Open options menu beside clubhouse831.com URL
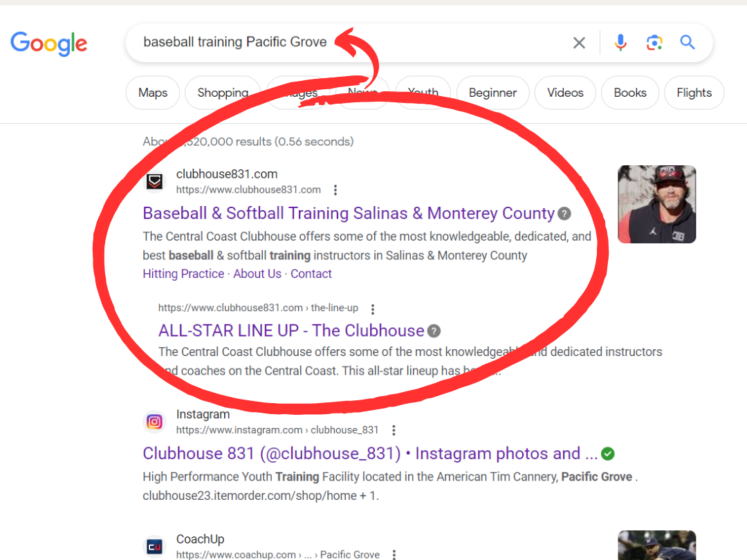Viewport: 747px width, 560px height. (335, 190)
